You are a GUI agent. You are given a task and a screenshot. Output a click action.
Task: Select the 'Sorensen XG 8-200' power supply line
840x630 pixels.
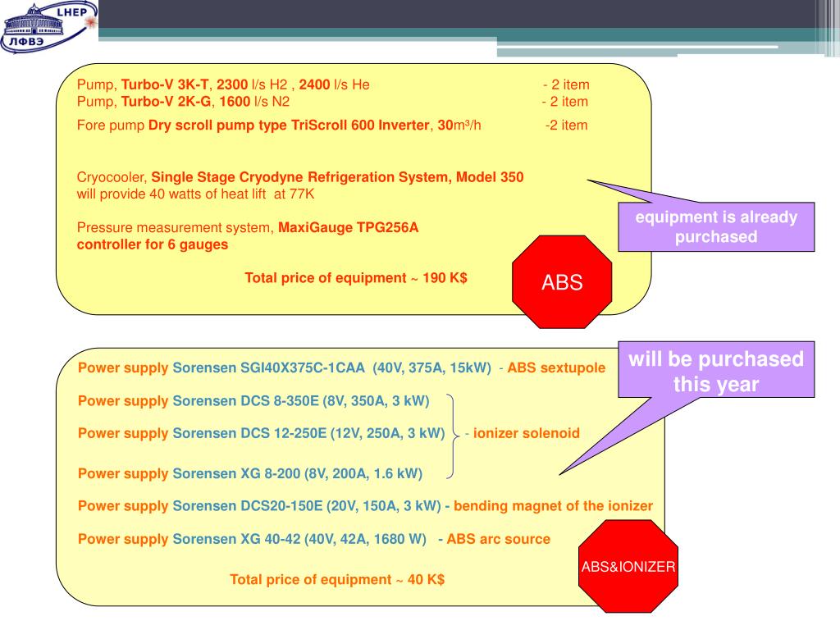(x=250, y=473)
